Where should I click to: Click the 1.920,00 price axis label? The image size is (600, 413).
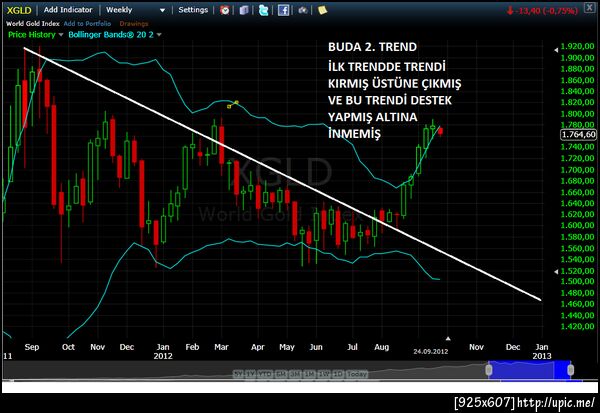click(x=577, y=46)
